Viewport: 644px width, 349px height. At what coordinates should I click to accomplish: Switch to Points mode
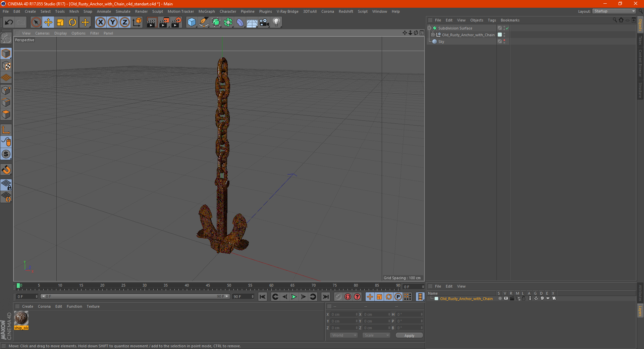point(6,90)
